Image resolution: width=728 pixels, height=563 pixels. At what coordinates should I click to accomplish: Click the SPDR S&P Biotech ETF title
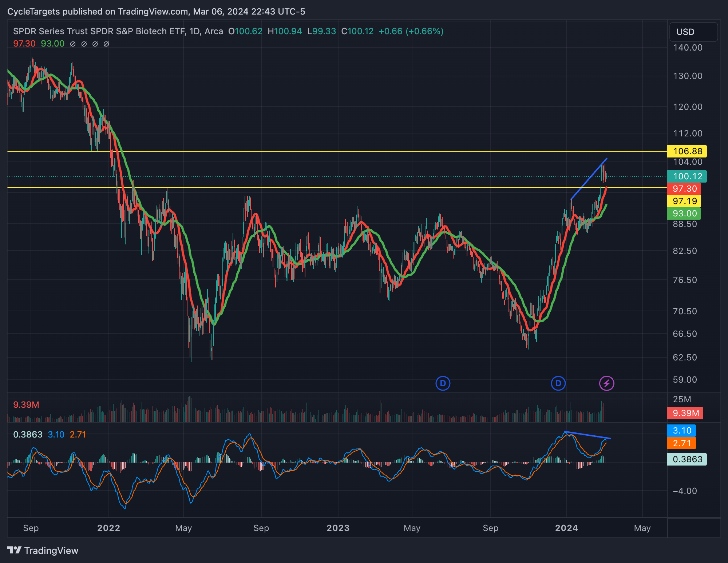(x=118, y=31)
